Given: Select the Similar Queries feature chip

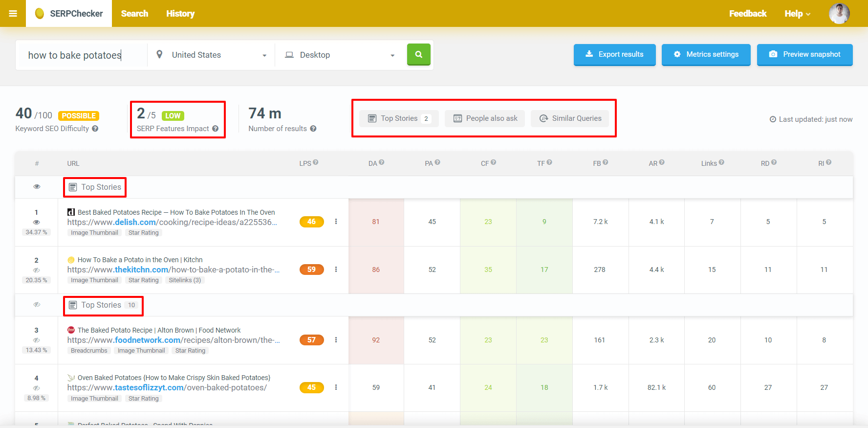Looking at the screenshot, I should coord(570,118).
